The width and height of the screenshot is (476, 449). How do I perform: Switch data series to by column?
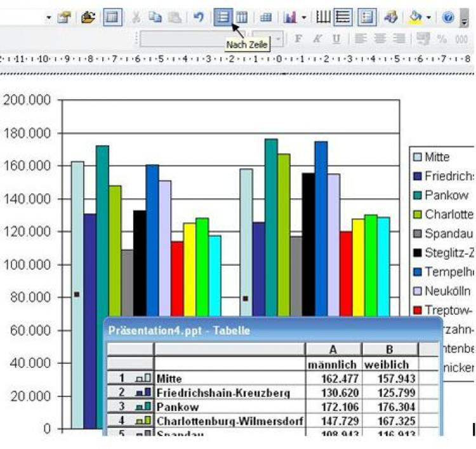click(242, 17)
